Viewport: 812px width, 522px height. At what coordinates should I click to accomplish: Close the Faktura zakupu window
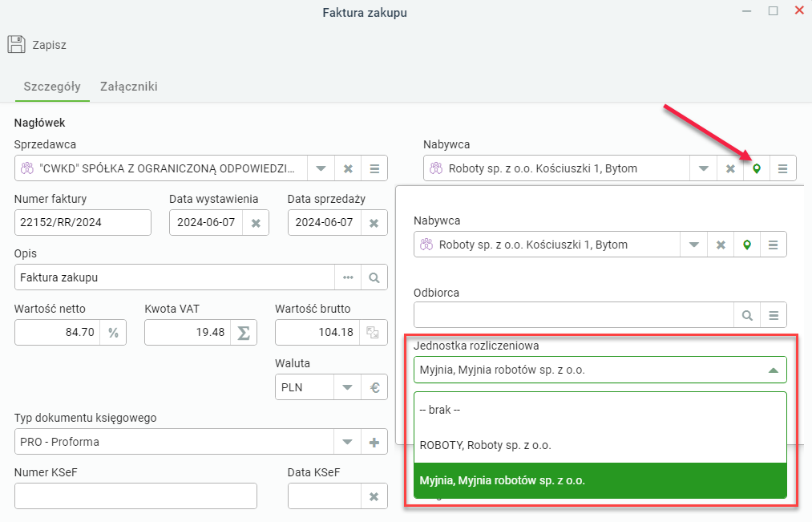point(799,11)
